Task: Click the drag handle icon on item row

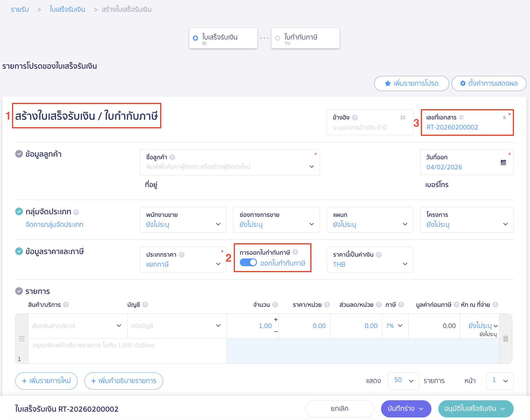Action: point(22,339)
